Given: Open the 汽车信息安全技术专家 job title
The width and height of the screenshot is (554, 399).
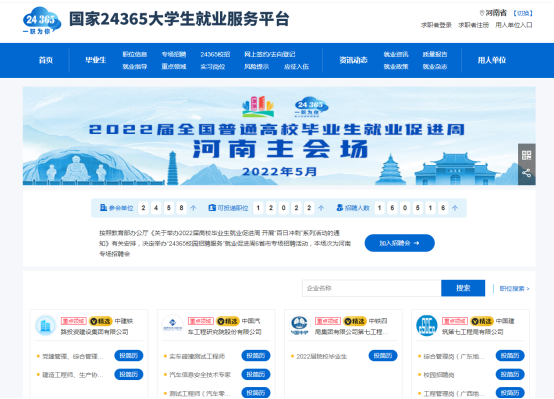Looking at the screenshot, I should (x=200, y=375).
